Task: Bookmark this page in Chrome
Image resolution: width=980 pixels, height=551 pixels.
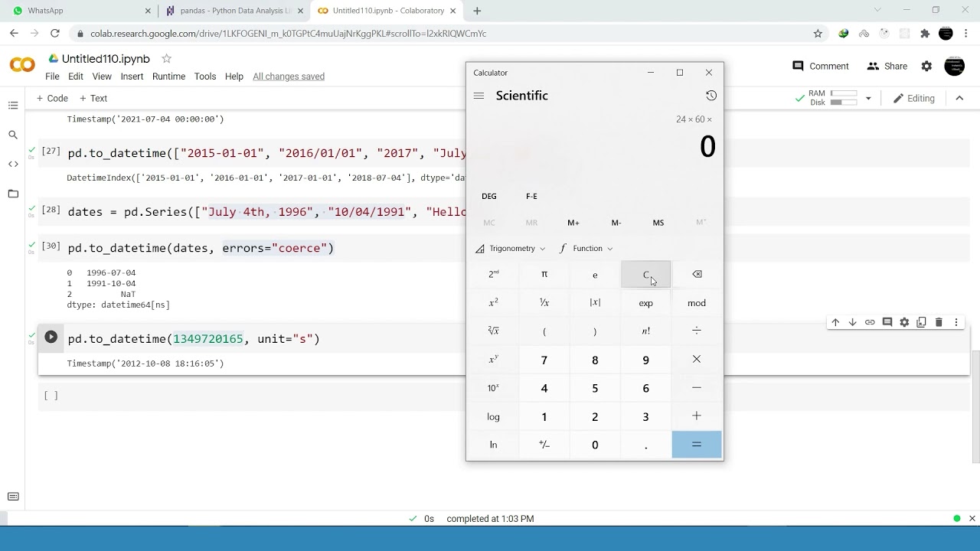Action: (818, 34)
